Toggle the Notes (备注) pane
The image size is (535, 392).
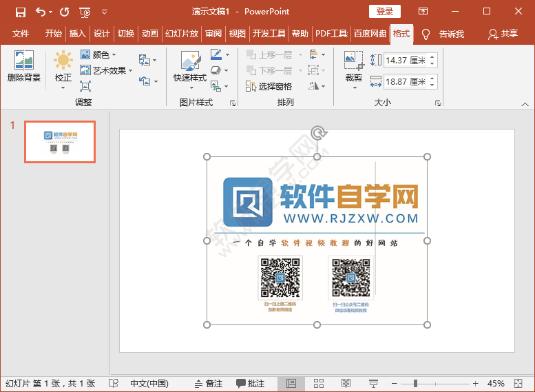(x=209, y=383)
